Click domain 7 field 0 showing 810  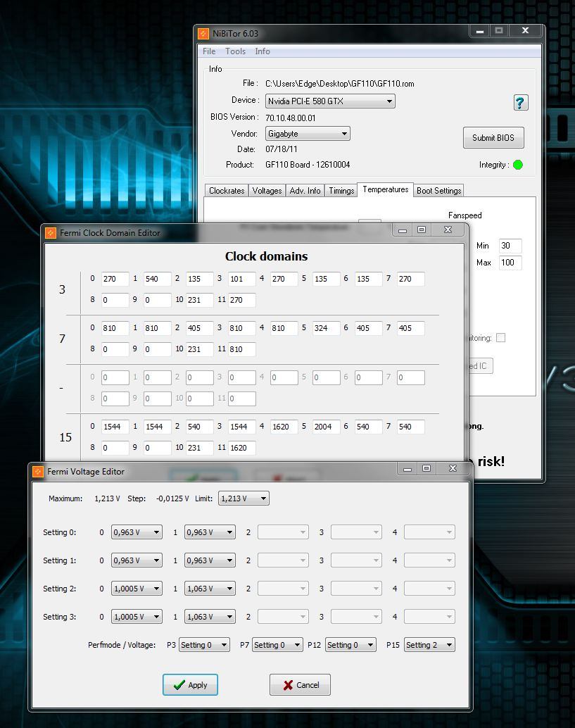115,328
